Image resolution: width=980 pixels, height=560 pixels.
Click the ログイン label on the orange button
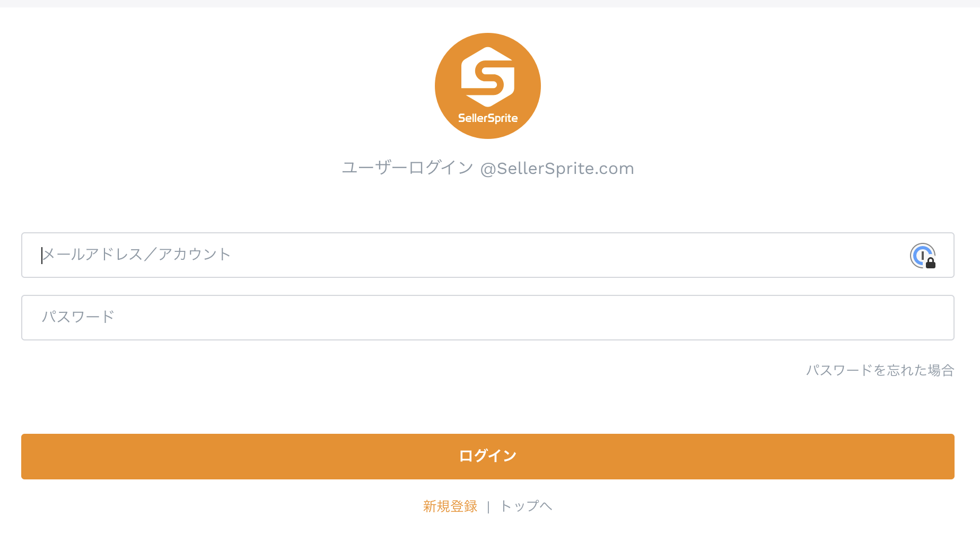[x=488, y=456]
